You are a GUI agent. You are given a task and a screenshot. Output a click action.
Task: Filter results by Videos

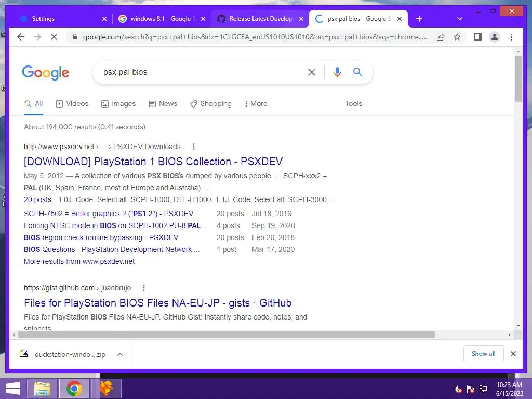pos(72,103)
